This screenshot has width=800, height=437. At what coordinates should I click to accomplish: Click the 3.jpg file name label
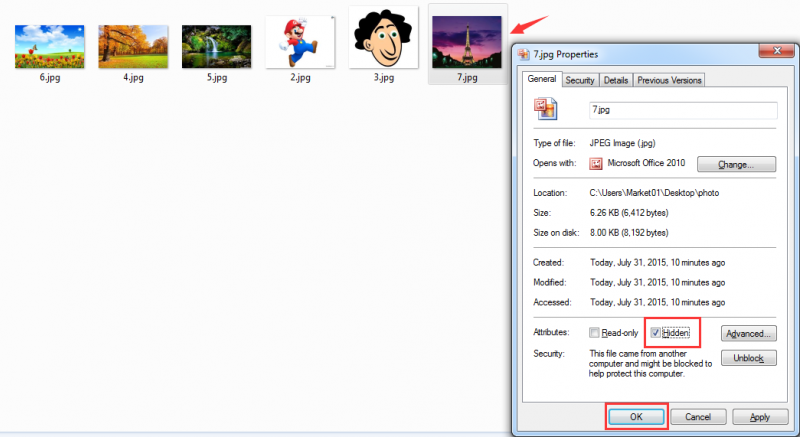[383, 78]
